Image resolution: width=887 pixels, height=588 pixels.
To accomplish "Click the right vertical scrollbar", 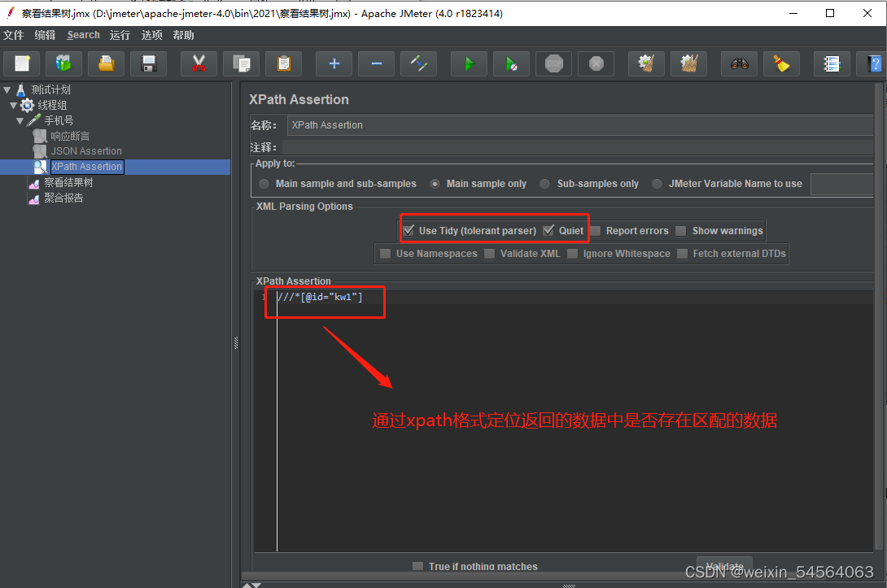I will click(879, 316).
